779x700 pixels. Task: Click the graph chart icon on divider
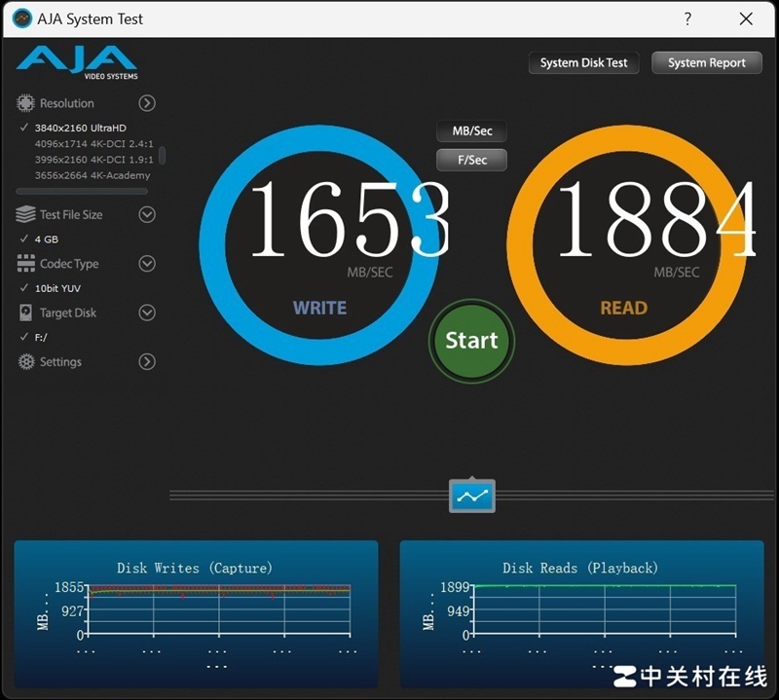coord(472,496)
